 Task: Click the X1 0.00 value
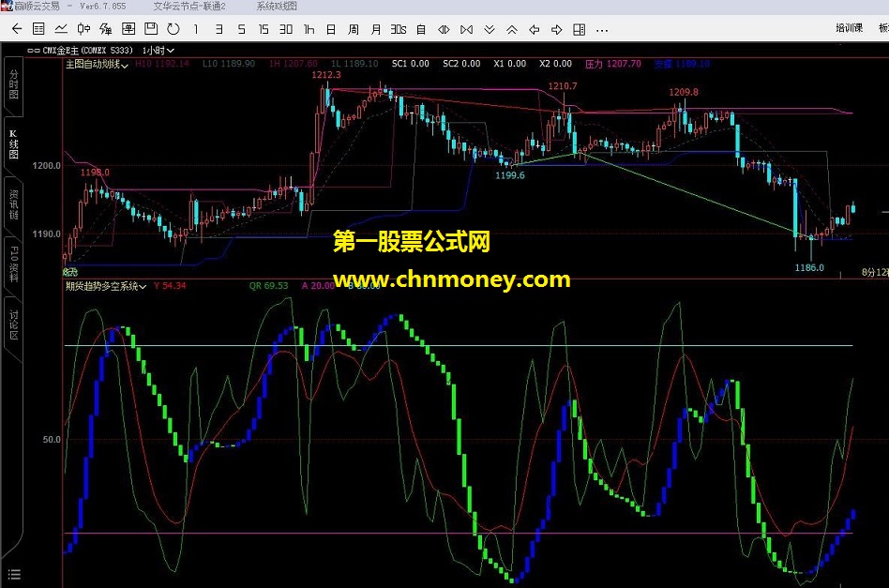pyautogui.click(x=510, y=64)
